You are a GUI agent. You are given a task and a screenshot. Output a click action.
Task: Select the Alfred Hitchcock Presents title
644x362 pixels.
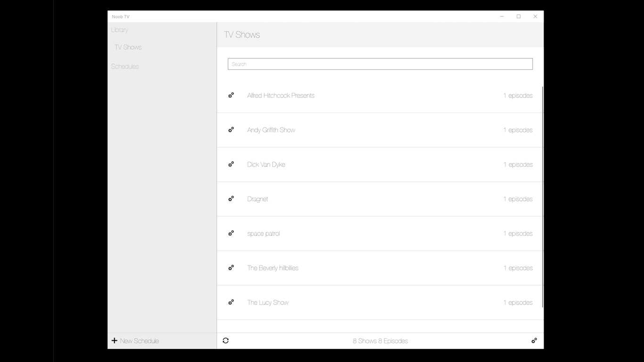[x=281, y=95]
